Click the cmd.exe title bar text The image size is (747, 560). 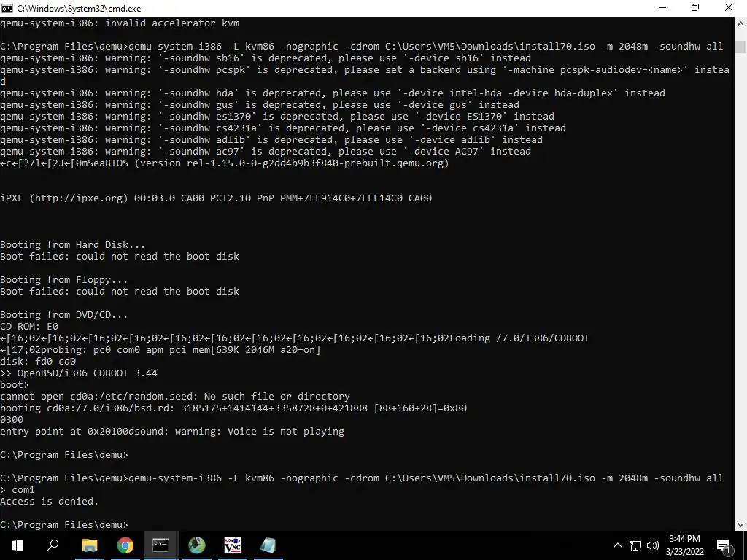(x=79, y=9)
